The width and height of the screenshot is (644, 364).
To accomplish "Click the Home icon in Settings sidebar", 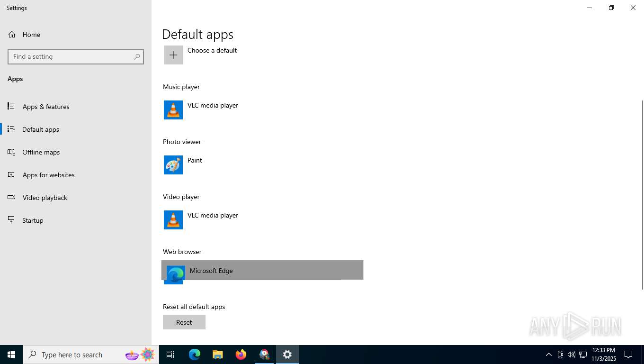I will pyautogui.click(x=12, y=35).
